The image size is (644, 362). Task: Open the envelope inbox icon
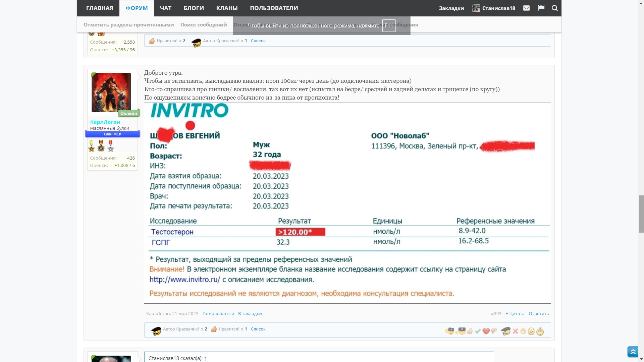click(526, 8)
